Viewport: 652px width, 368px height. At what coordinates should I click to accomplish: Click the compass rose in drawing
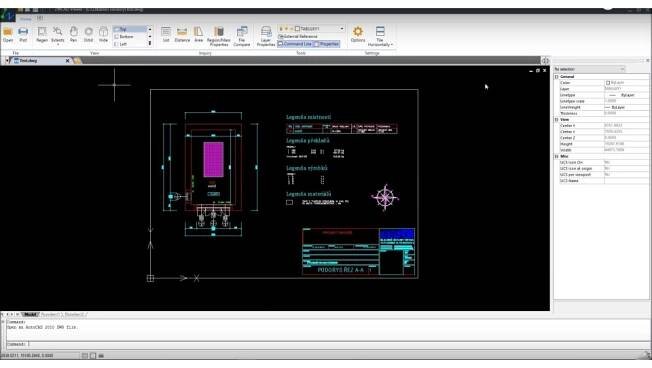pos(385,198)
